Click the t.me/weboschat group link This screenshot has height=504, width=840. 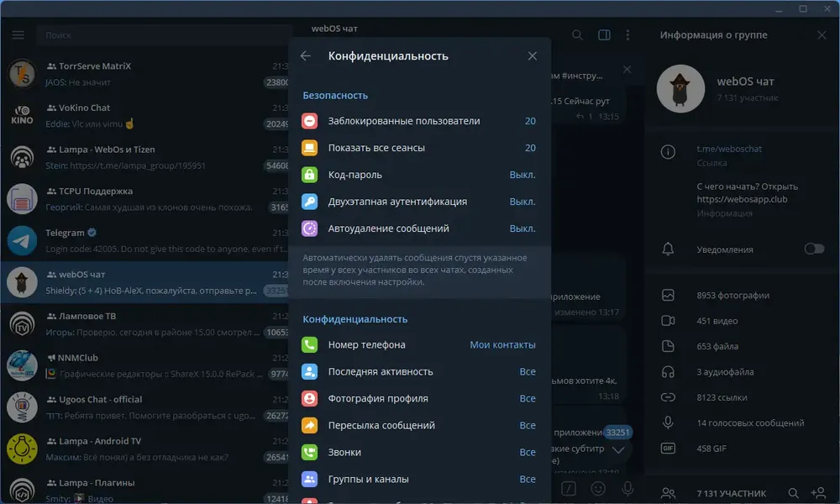click(x=729, y=149)
